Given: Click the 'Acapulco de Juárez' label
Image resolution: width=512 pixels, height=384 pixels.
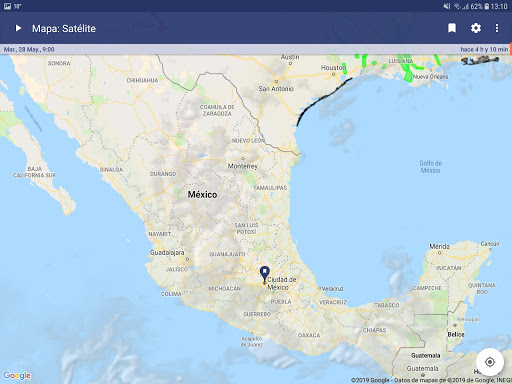Looking at the screenshot, I should point(252,342).
